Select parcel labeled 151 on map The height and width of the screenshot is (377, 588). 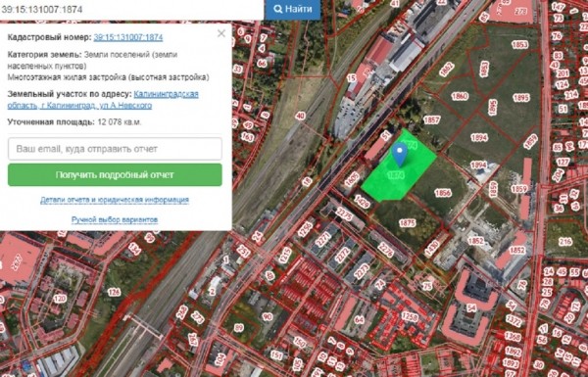coord(276,354)
